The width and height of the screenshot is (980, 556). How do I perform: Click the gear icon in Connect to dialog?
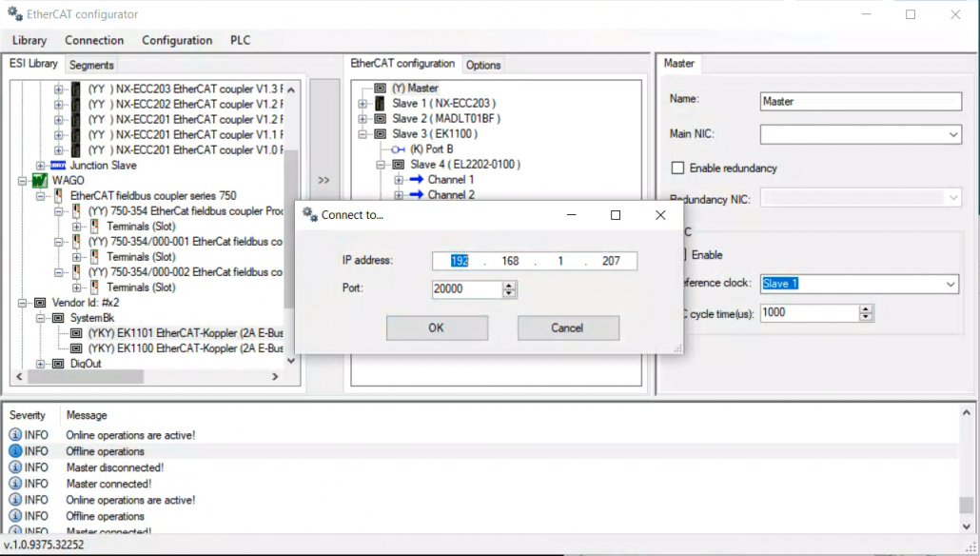click(309, 215)
